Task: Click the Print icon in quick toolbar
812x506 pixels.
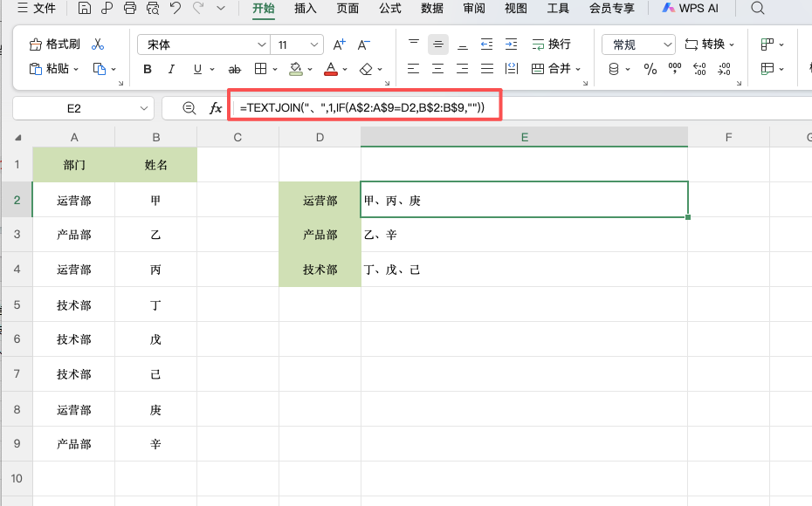Action: 130,8
